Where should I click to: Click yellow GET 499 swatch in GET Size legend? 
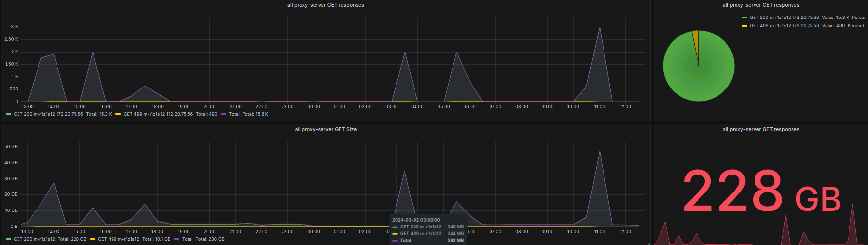click(x=93, y=239)
